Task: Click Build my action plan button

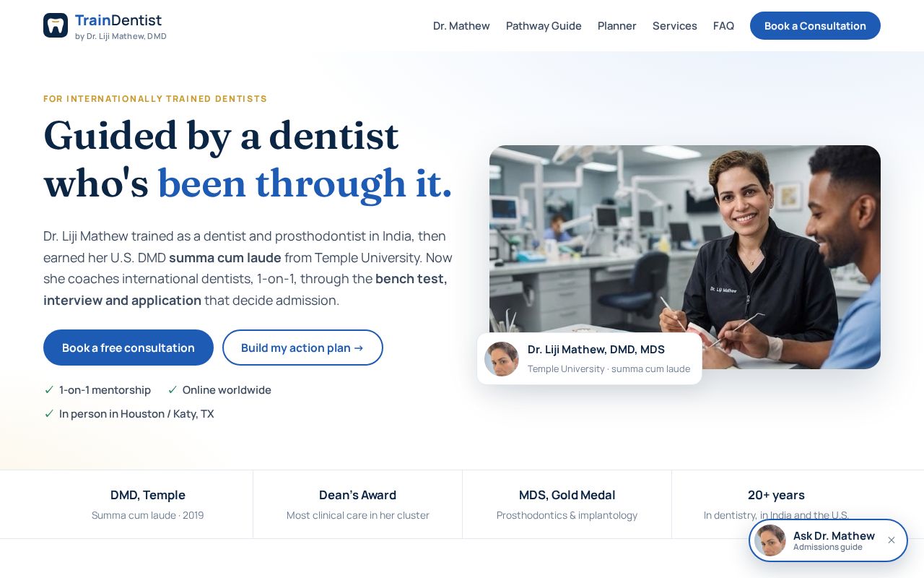Action: pos(302,348)
